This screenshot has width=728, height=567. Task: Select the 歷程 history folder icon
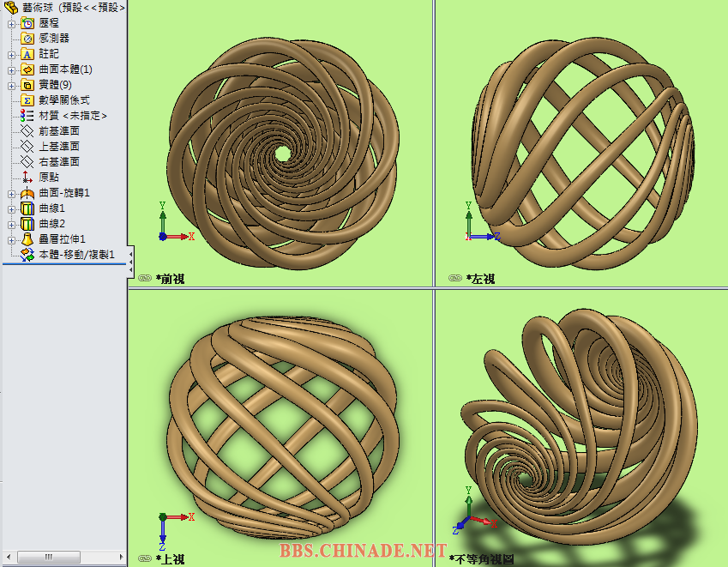tap(27, 23)
